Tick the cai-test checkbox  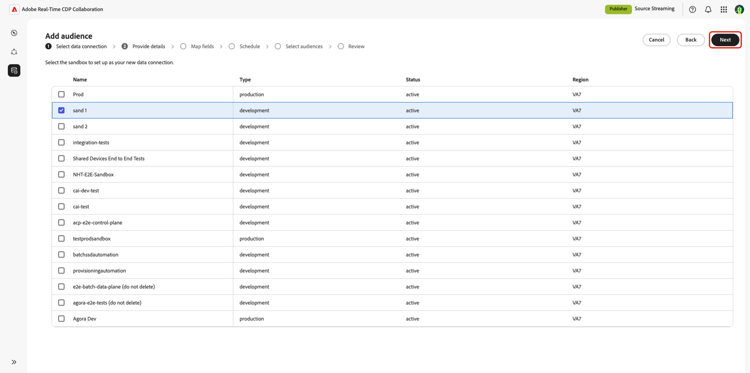[61, 207]
